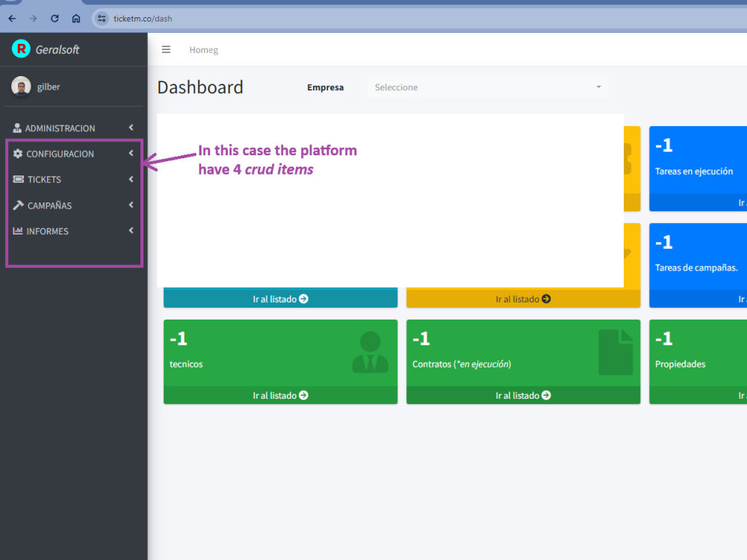The width and height of the screenshot is (747, 560).
Task: Open the Tareas de campañas card
Action: (x=698, y=265)
